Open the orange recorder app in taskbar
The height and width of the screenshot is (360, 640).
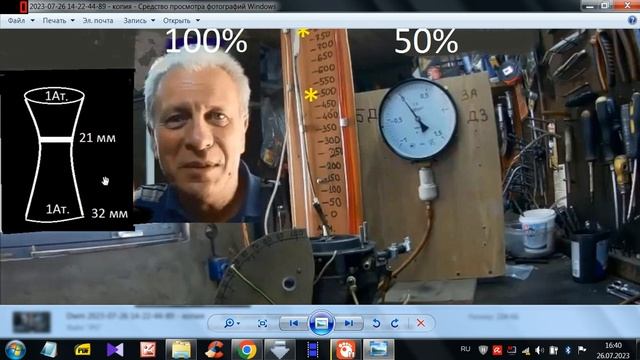click(345, 350)
